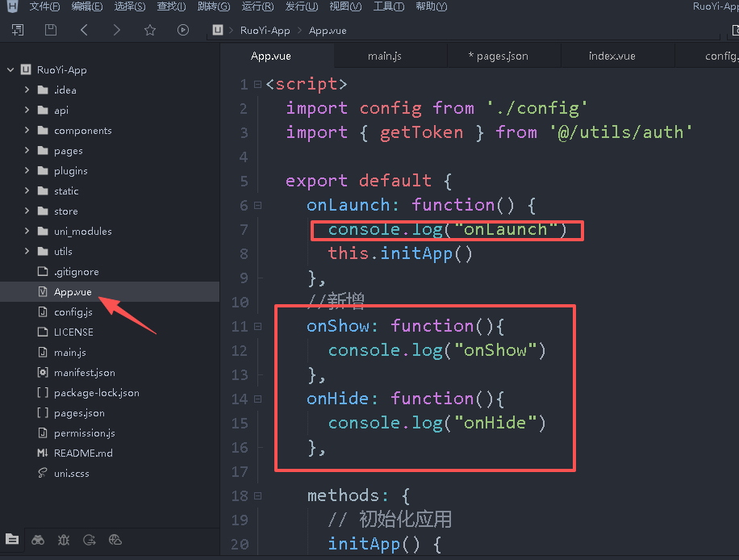
Task: Open the binoculars search panel icon
Action: coord(38,540)
